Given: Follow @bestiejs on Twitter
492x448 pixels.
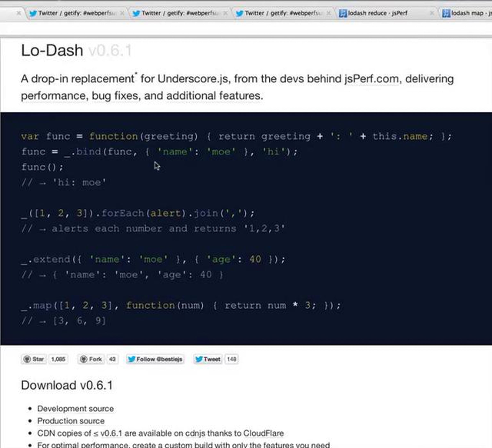Looking at the screenshot, I should [x=155, y=359].
